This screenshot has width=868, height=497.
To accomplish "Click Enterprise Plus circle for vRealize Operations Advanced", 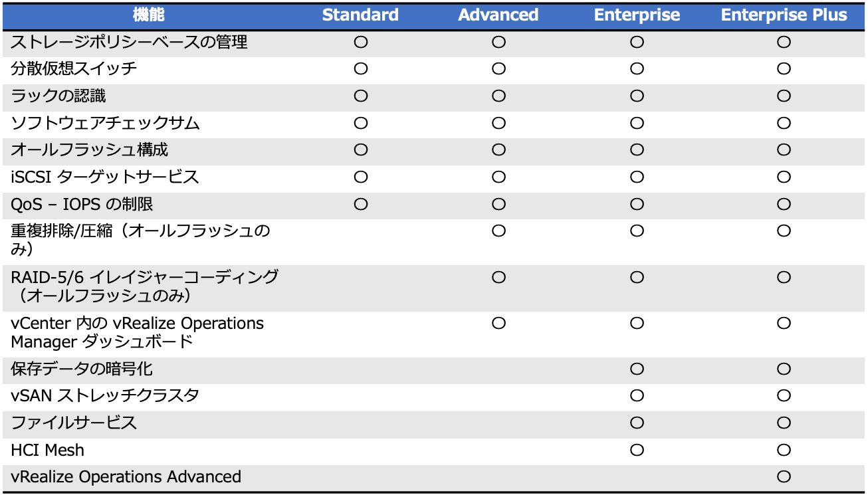I will tap(784, 476).
